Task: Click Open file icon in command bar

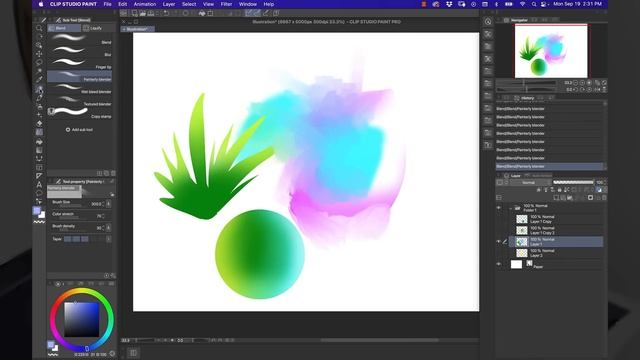Action: tap(142, 13)
